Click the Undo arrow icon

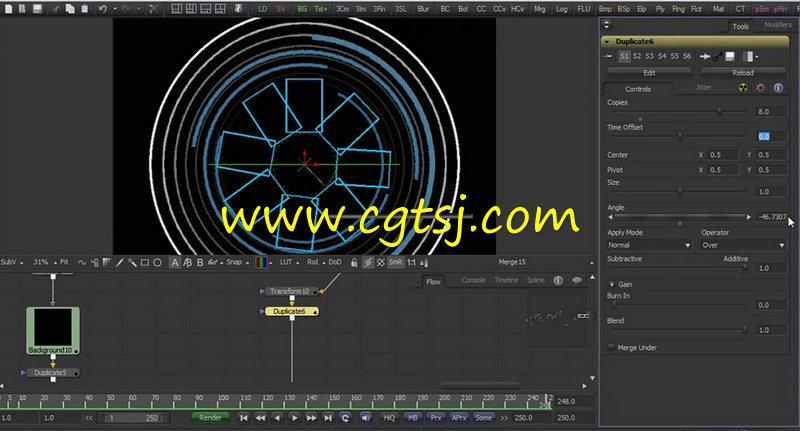pyautogui.click(x=103, y=9)
